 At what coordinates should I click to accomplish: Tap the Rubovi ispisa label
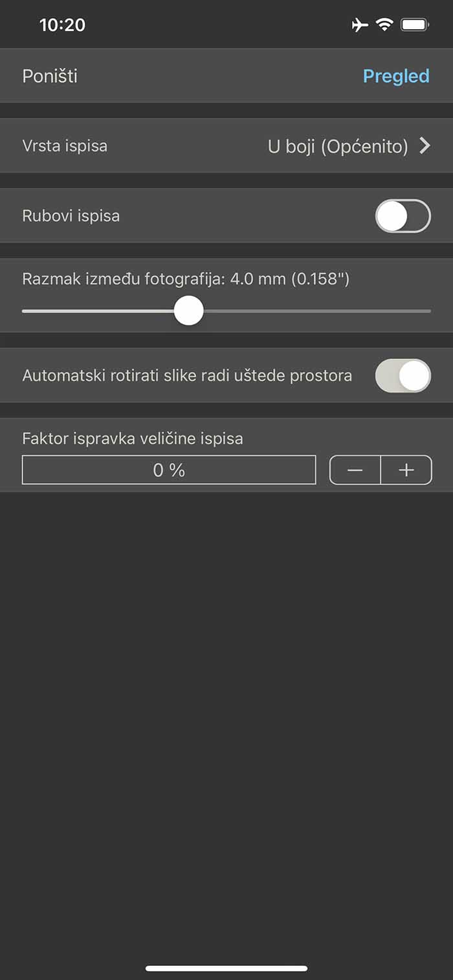71,216
